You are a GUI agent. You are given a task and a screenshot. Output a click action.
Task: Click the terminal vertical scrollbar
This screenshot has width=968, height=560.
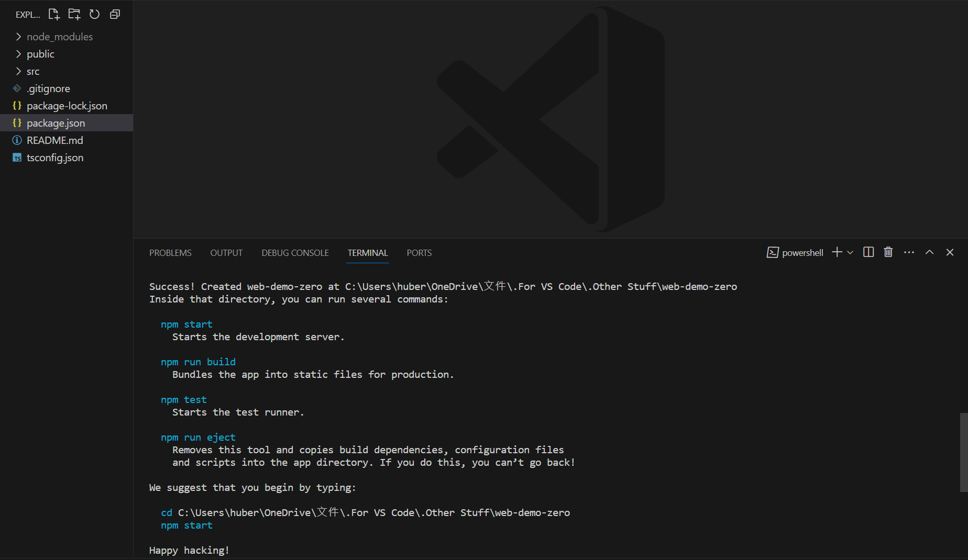click(964, 452)
